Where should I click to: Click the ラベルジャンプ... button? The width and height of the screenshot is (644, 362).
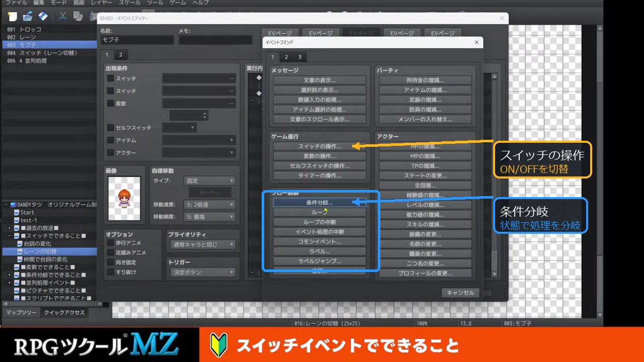320,261
